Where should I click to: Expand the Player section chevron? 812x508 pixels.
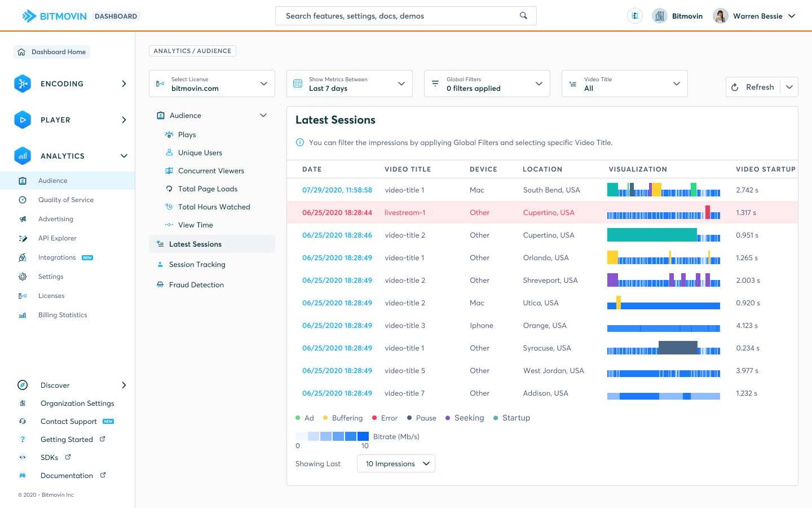(124, 120)
